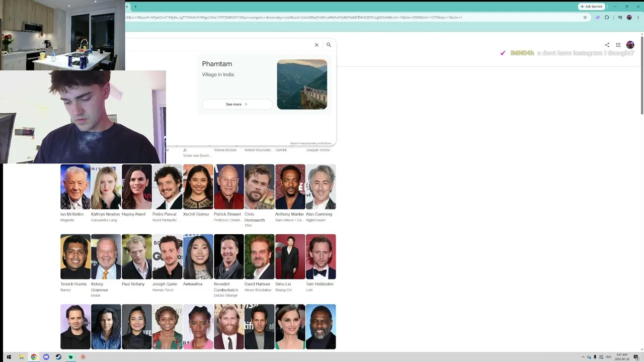Open the notification center icon
This screenshot has width=644, height=362.
636,357
